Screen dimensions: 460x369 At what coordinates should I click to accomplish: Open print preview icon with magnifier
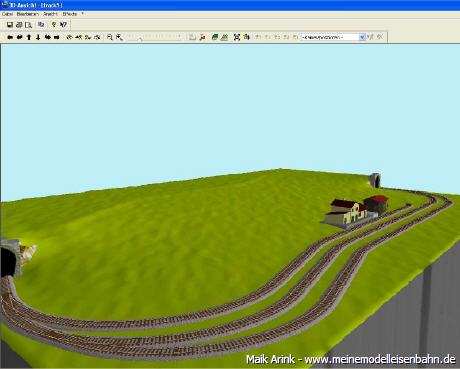[x=28, y=25]
